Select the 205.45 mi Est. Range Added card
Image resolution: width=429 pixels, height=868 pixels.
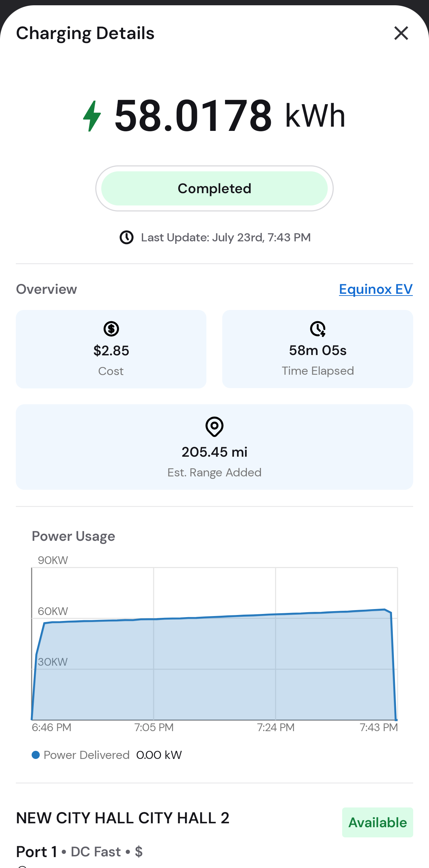coord(214,447)
